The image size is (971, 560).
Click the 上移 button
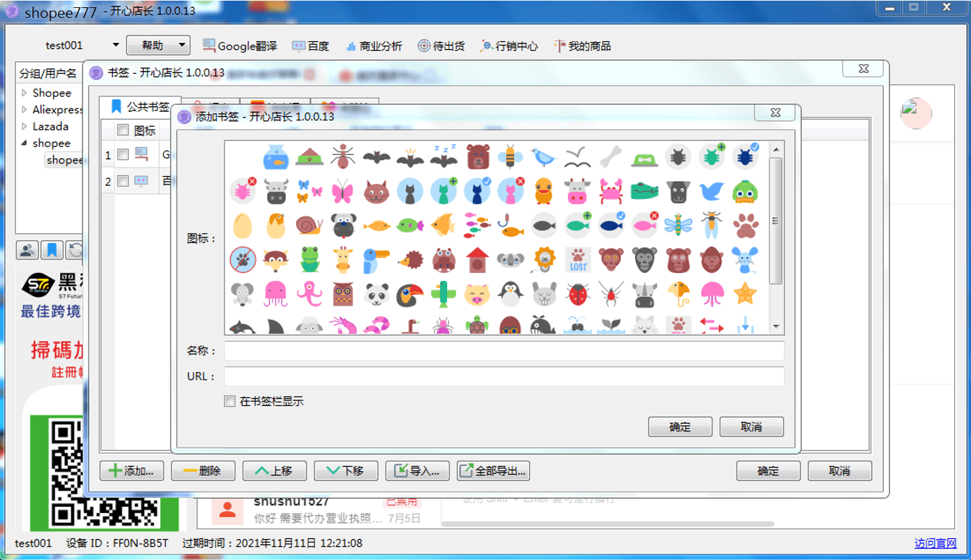pyautogui.click(x=274, y=471)
